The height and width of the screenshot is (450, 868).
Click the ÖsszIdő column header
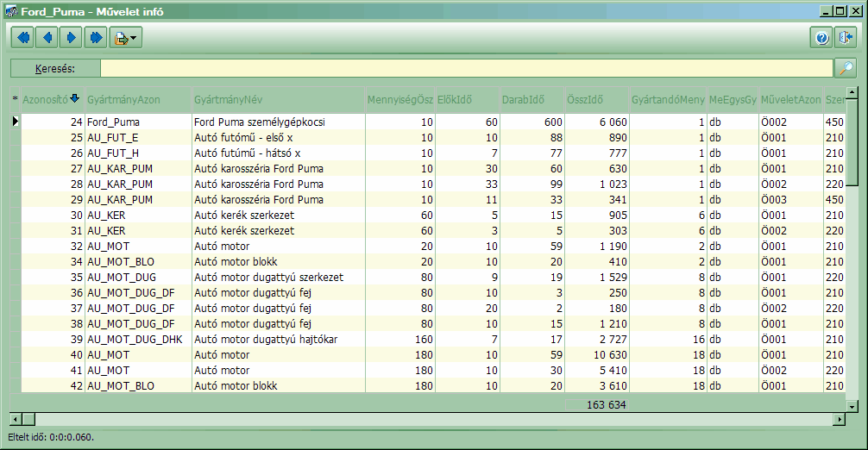pos(597,99)
